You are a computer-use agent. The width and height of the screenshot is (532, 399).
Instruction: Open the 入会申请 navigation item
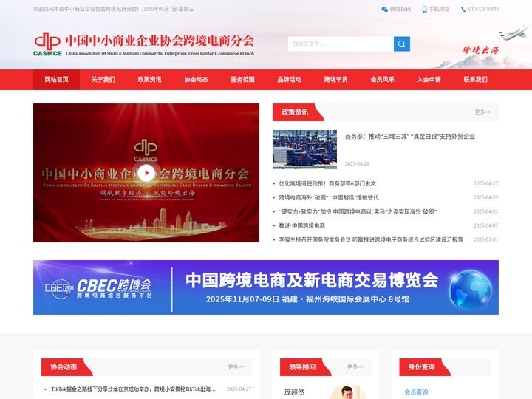(x=429, y=79)
